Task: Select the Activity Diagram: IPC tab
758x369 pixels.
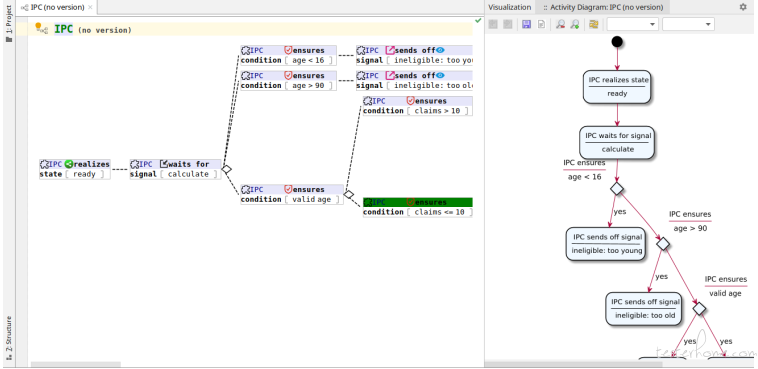Action: click(x=603, y=7)
